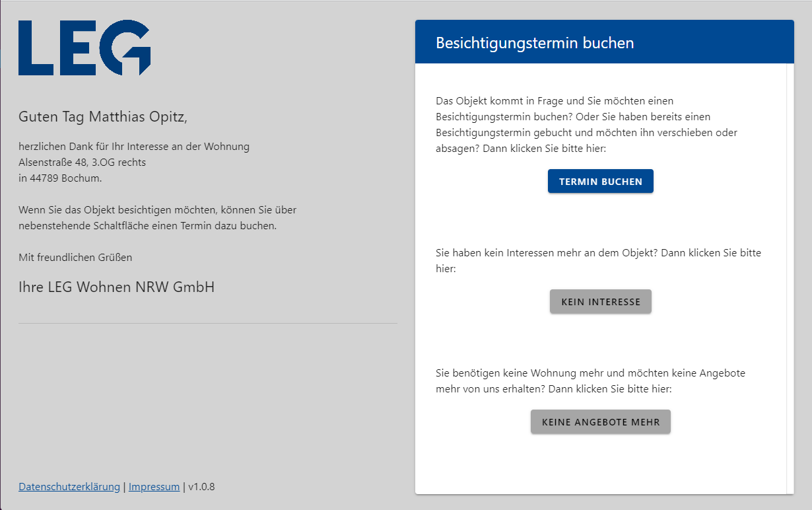Click the version label v1.0.8
Image resolution: width=812 pixels, height=510 pixels.
(201, 487)
